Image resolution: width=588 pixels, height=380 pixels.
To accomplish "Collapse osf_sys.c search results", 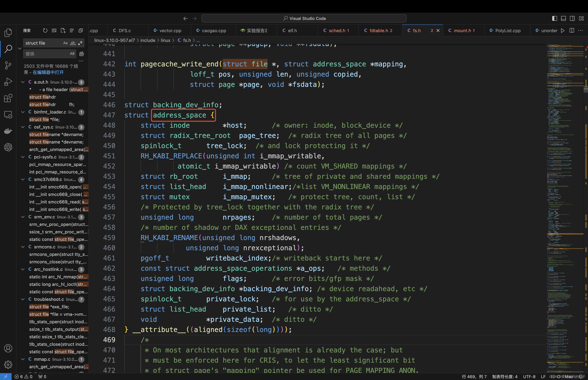I will click(23, 127).
